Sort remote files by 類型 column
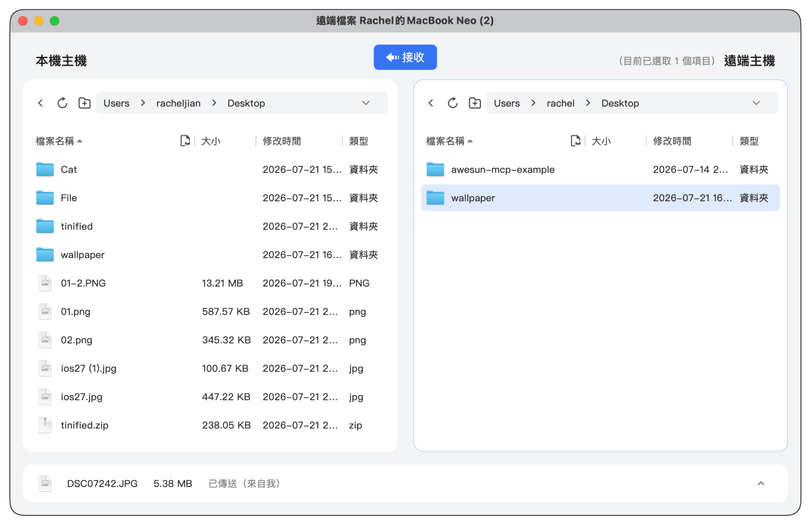This screenshot has height=528, width=812. coord(749,141)
